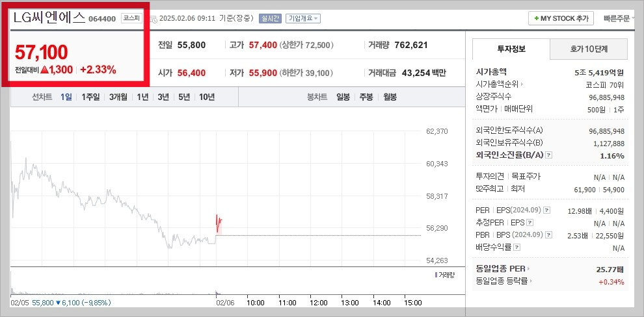Screen dimensions: 644x317
Task: Click the 52주최고 최저 values 61,900 54,900
Action: pos(599,190)
